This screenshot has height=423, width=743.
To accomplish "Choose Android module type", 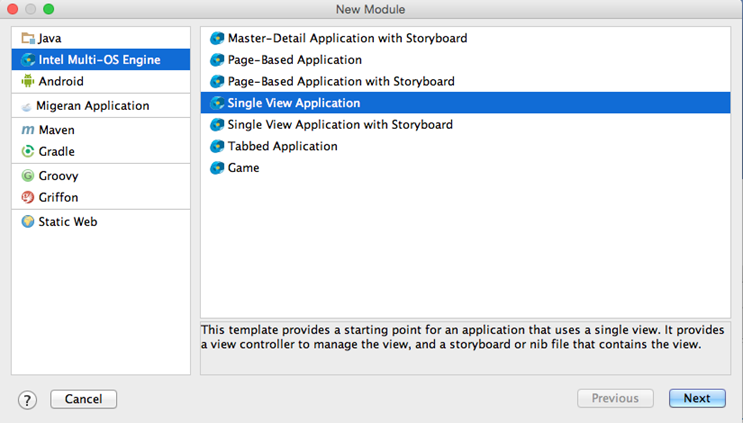I will (101, 81).
